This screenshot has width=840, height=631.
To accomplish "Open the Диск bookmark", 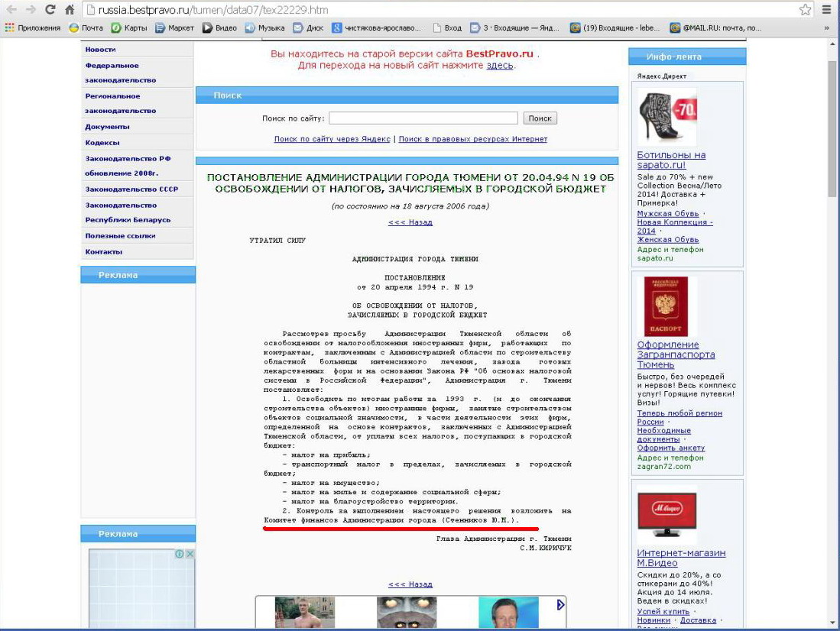I will pos(308,28).
